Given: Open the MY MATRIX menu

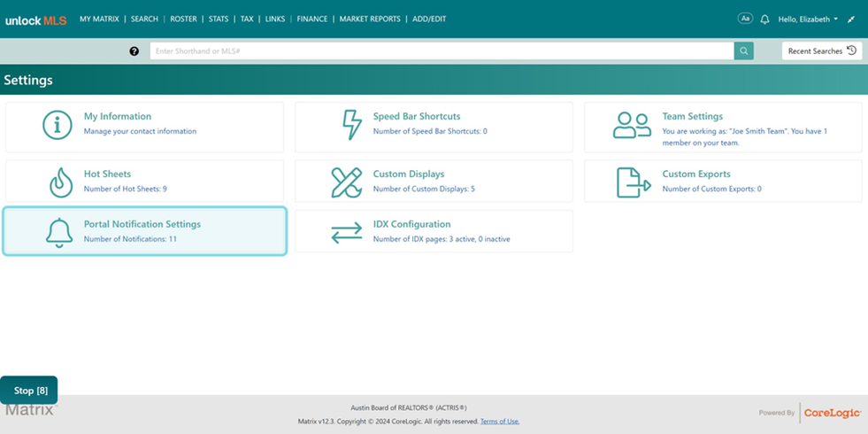Looking at the screenshot, I should tap(99, 19).
